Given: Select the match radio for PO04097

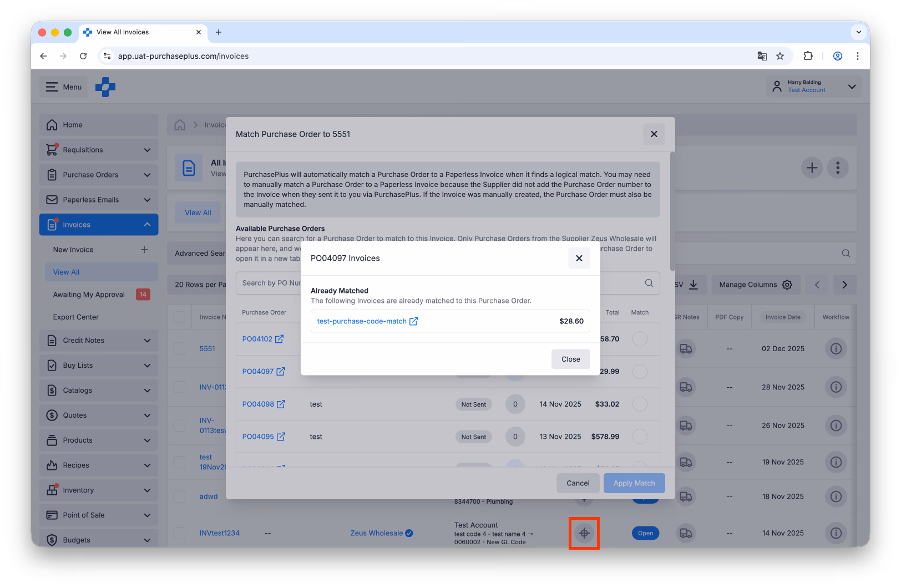Looking at the screenshot, I should click(x=640, y=372).
